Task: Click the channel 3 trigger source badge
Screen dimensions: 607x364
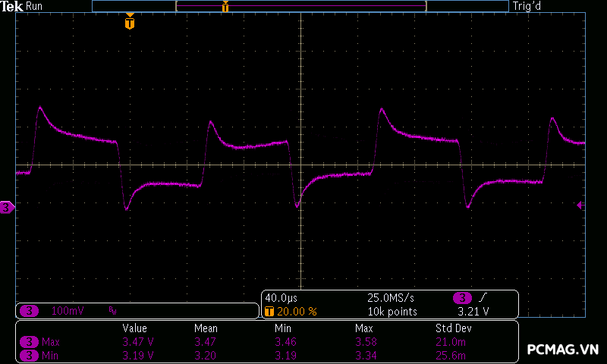Action: click(461, 298)
